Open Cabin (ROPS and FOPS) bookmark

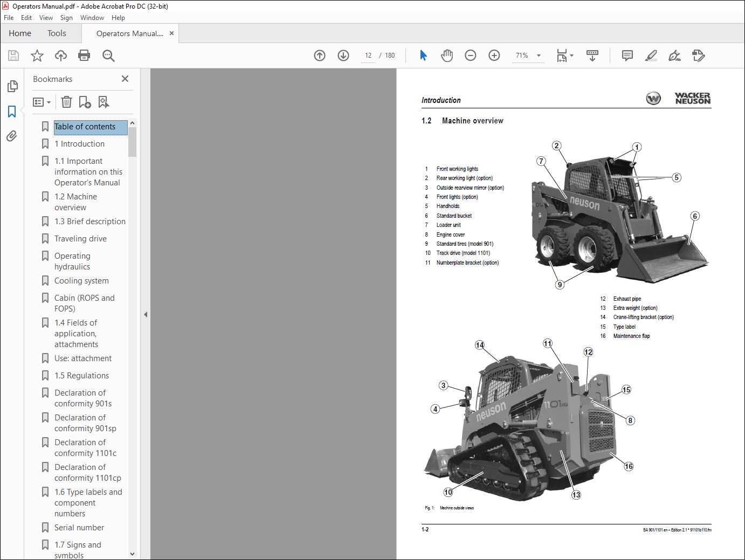85,303
